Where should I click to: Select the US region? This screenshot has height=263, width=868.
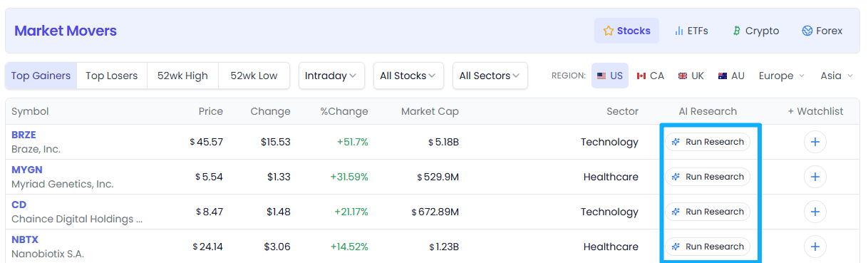point(610,76)
